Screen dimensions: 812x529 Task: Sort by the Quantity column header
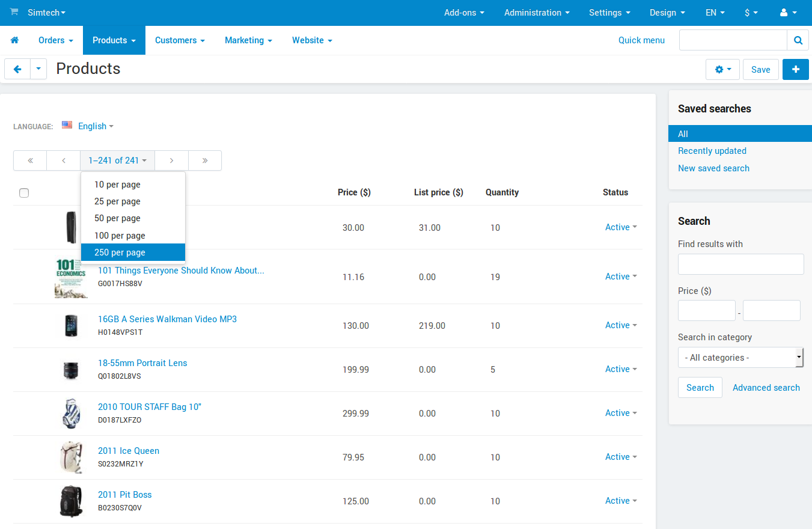pos(502,192)
